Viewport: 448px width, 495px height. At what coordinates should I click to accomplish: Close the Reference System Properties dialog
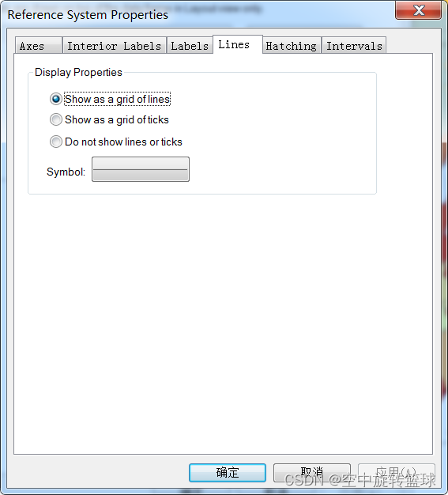pyautogui.click(x=418, y=10)
